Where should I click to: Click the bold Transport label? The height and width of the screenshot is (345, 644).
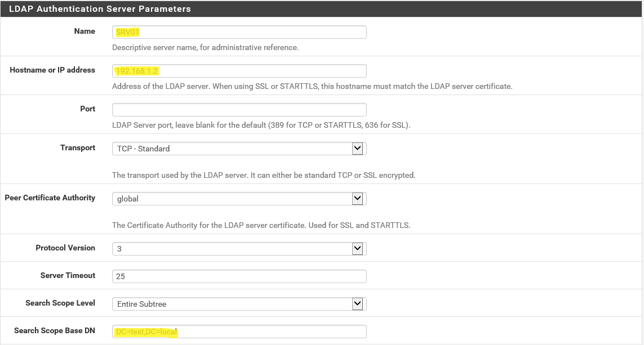78,147
